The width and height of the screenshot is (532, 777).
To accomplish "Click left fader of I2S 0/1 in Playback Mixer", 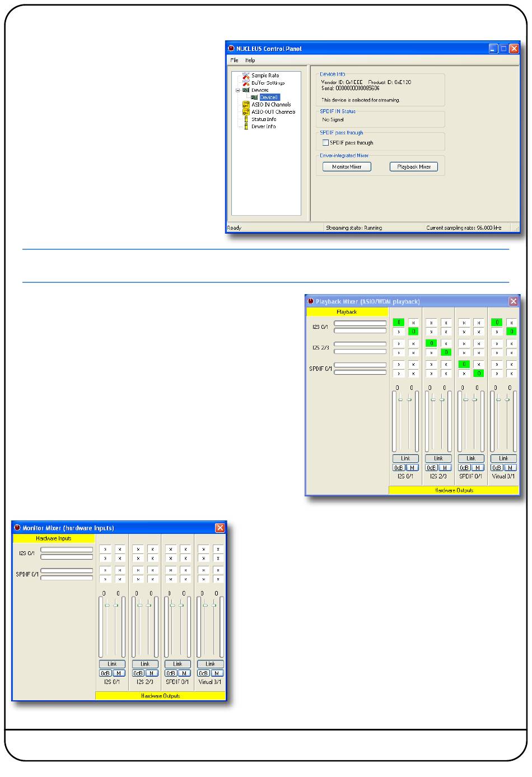I will pos(400,399).
